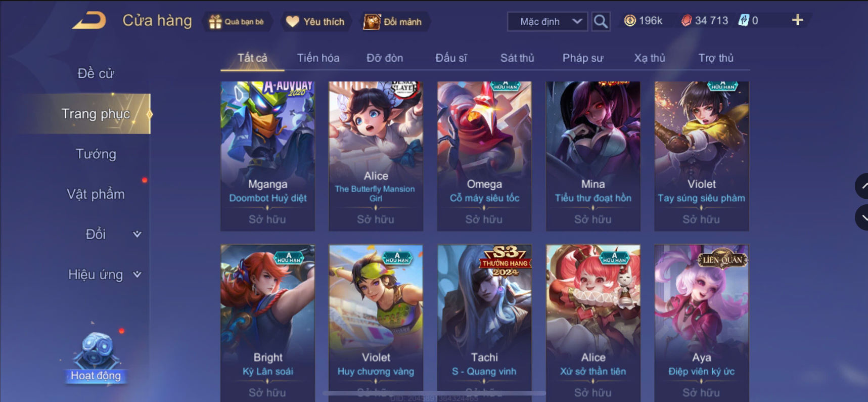Select the Aya Điệp viên ký ức skin
Viewport: 868px width, 402px height.
701,323
